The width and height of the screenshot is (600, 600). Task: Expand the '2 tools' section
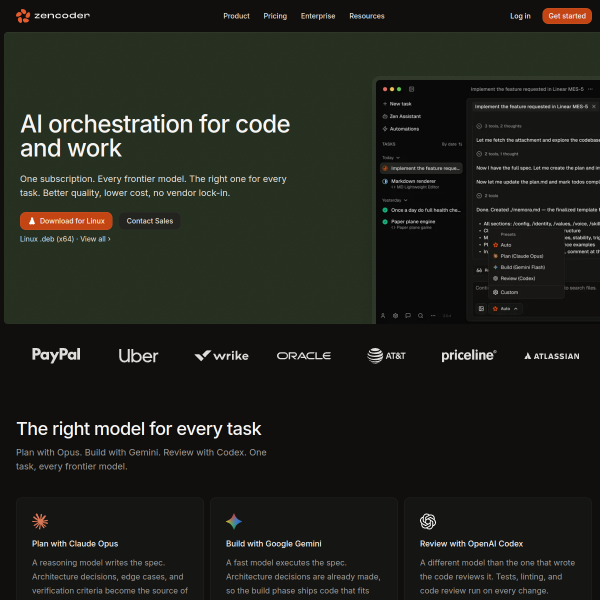click(487, 196)
